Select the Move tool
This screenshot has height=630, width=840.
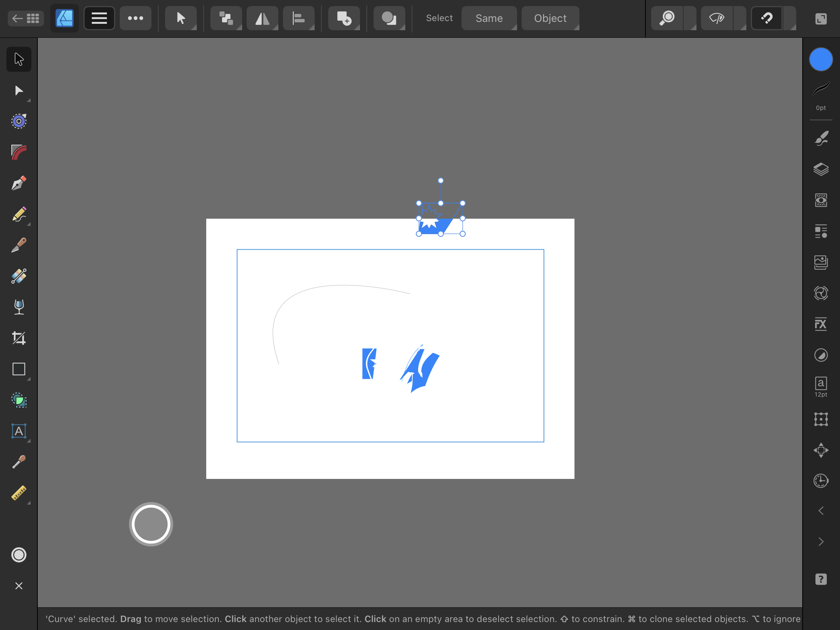coord(19,59)
